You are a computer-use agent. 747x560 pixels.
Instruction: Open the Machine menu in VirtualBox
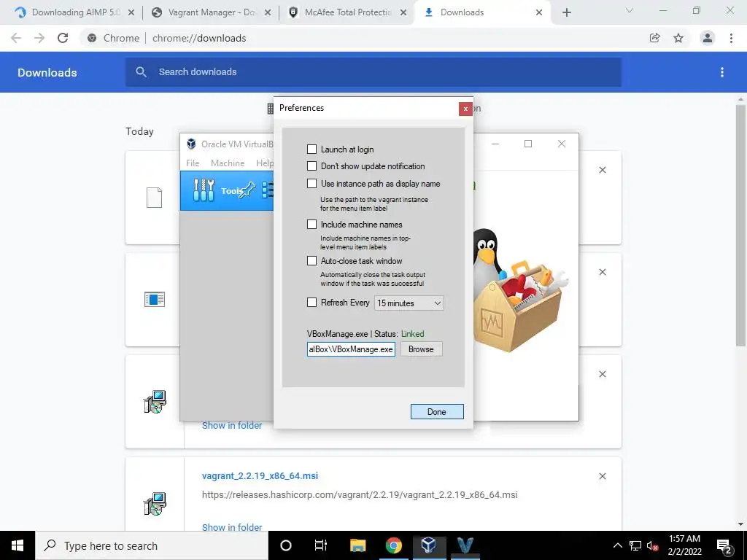coord(228,163)
